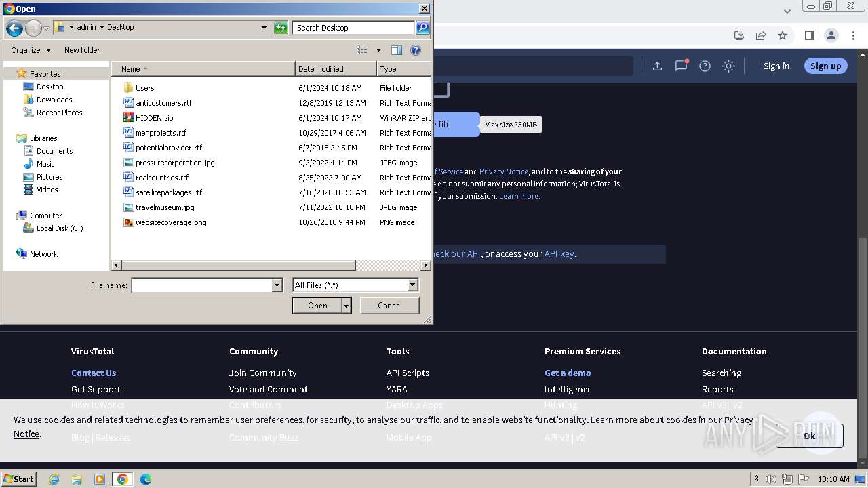Open Documents library in navigation pane
Viewport: 868px width, 488px height.
coord(54,151)
